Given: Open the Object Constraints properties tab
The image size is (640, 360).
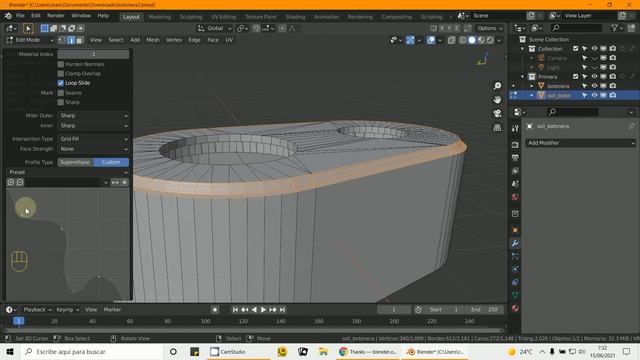Looking at the screenshot, I should click(x=515, y=282).
